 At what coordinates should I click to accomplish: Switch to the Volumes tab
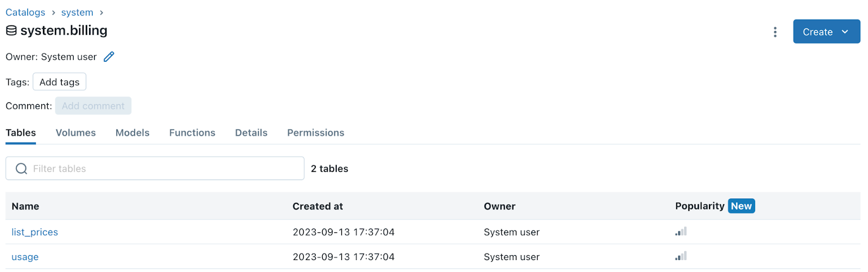pos(75,133)
